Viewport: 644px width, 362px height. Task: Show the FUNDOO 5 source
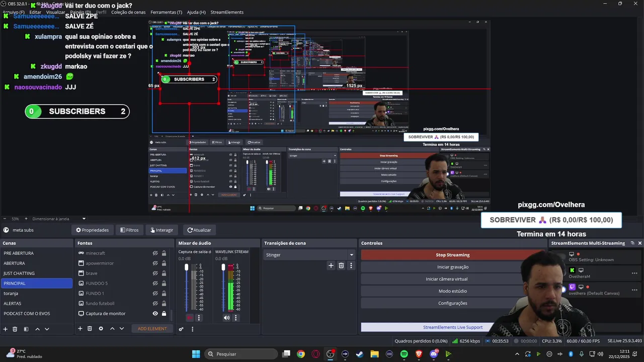[155, 283]
